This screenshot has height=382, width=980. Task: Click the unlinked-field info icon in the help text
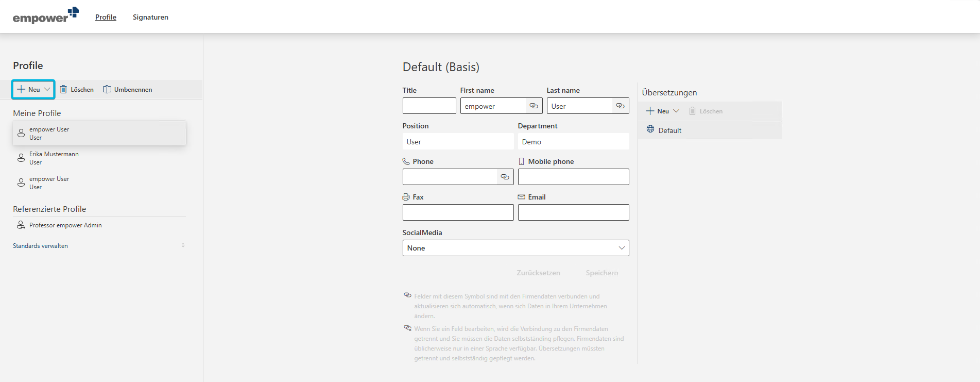[407, 327]
